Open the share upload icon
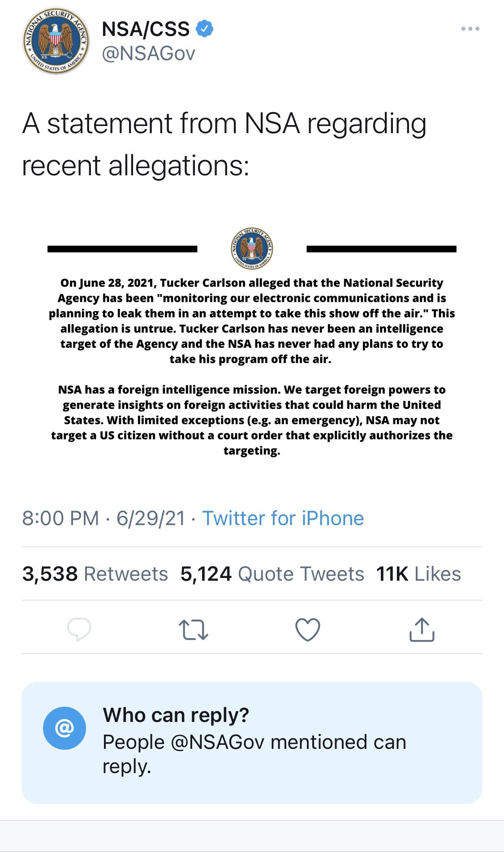The height and width of the screenshot is (852, 504). click(422, 629)
